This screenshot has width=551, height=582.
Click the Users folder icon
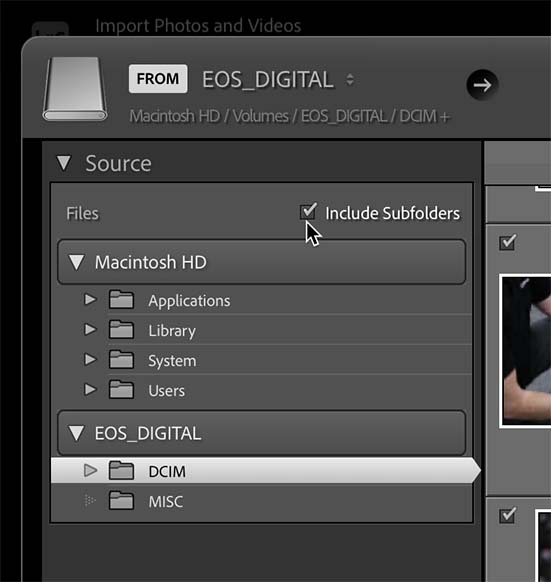pos(121,390)
